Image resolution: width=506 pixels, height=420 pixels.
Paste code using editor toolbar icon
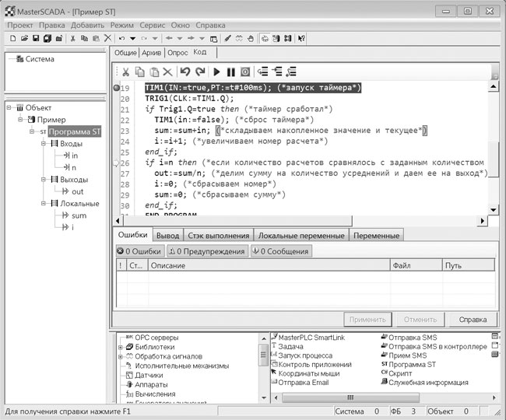pyautogui.click(x=154, y=72)
